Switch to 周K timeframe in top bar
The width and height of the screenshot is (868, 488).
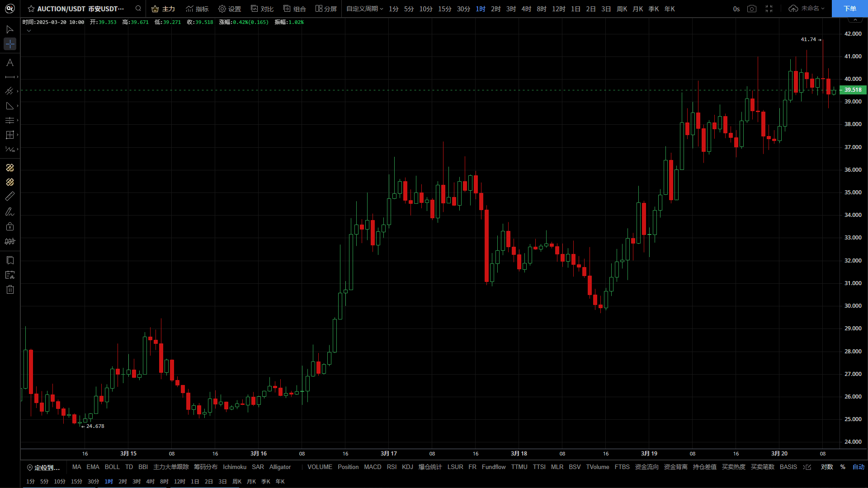click(x=622, y=9)
